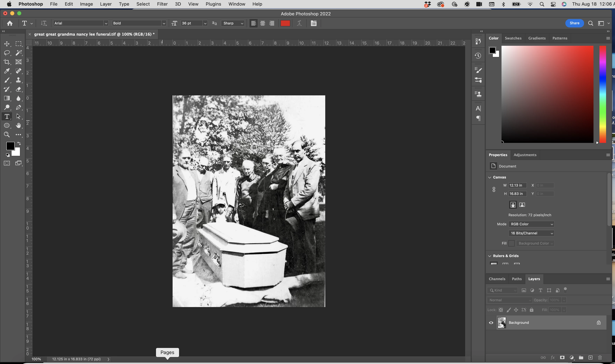Image resolution: width=615 pixels, height=364 pixels.
Task: Open the Arial font family dropdown
Action: coord(106,23)
